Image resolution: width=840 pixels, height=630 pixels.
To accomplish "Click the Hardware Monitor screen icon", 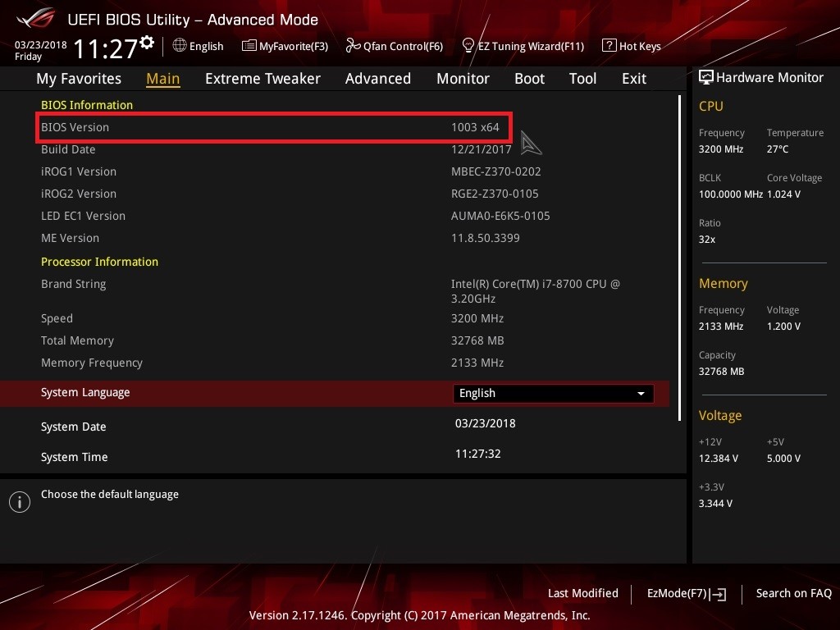I will (x=706, y=77).
